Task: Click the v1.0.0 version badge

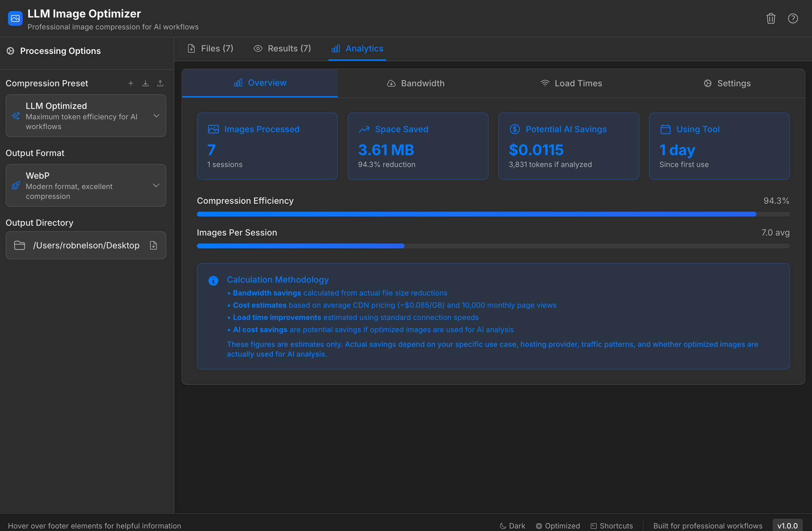Action: (x=787, y=525)
